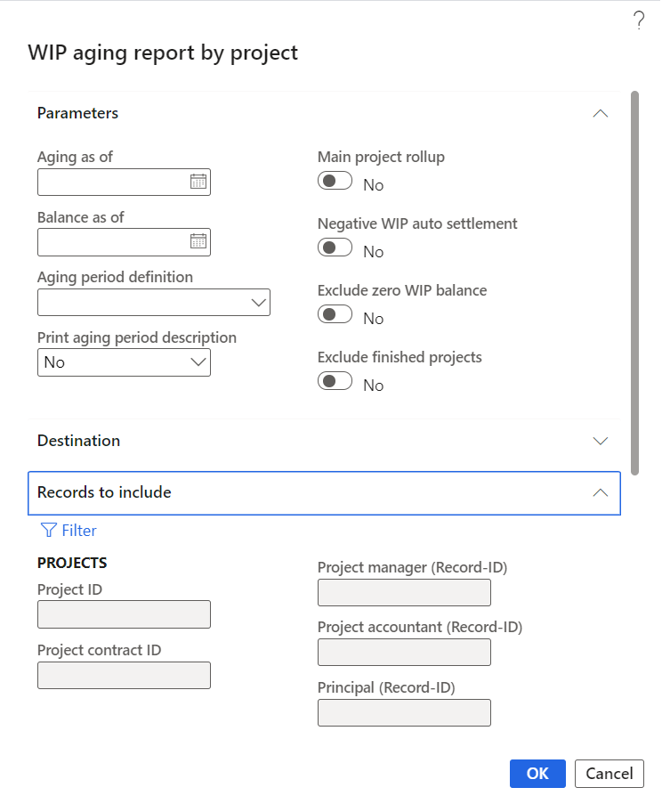Image resolution: width=662 pixels, height=812 pixels.
Task: Expand the Destination section
Action: (601, 441)
